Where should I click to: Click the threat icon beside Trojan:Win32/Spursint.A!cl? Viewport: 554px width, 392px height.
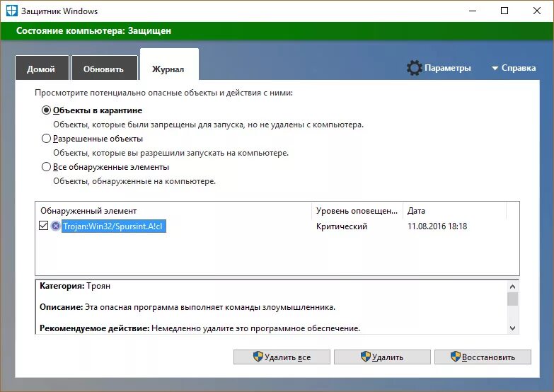[55, 226]
